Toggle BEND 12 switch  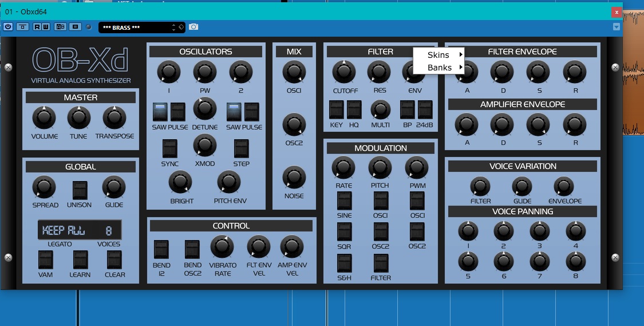tap(161, 250)
